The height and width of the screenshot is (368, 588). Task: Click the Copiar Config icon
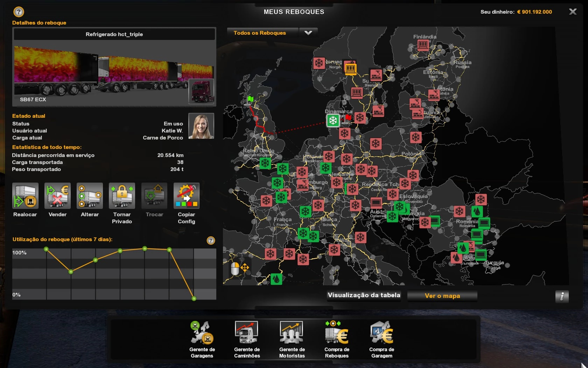186,196
